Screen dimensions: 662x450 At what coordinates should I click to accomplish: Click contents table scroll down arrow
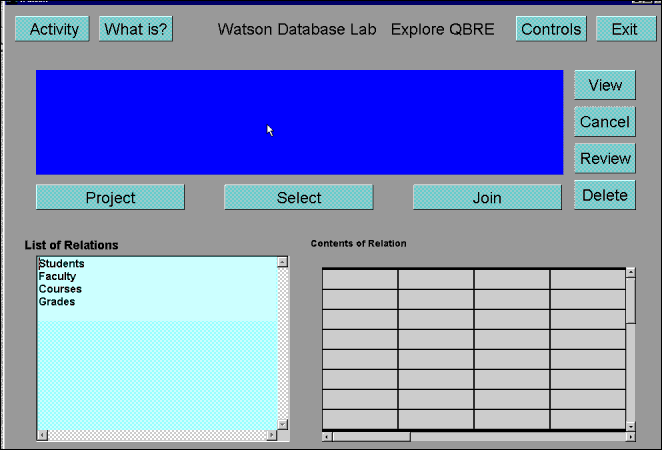coord(630,426)
